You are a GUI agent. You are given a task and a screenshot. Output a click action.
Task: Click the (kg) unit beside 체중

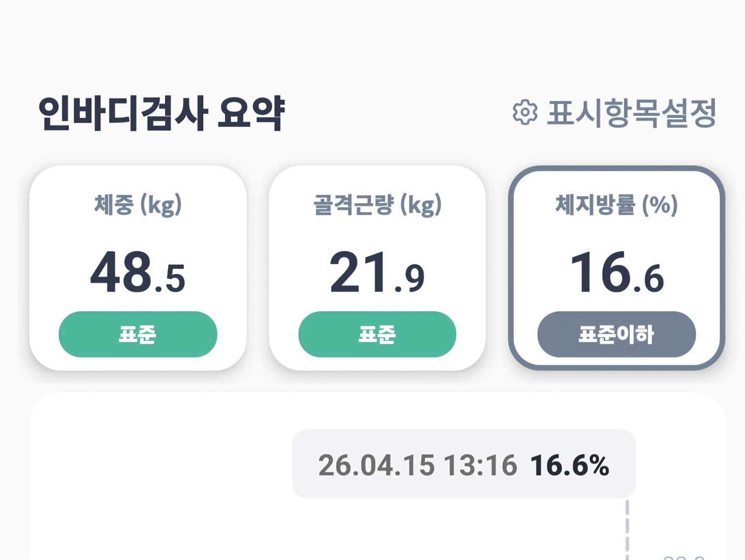[x=161, y=205]
